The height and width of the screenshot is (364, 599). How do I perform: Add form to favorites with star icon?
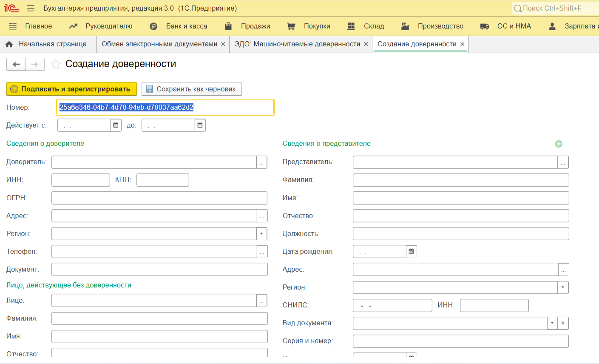56,64
